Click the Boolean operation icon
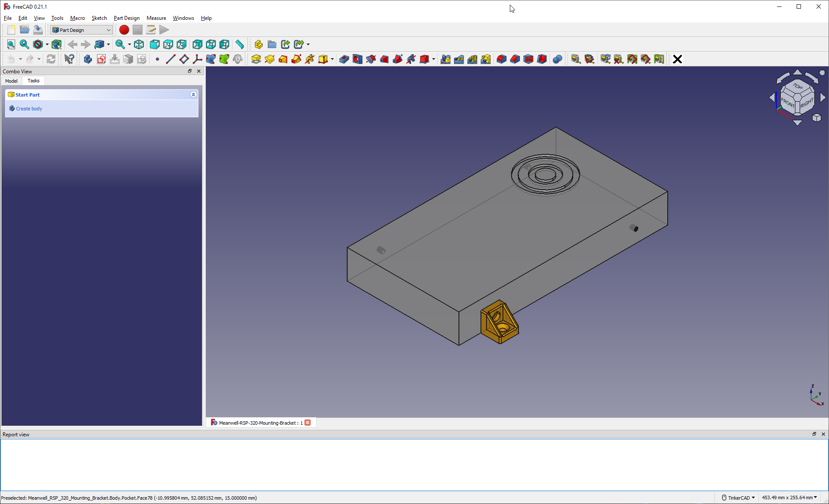The width and height of the screenshot is (829, 504). (x=557, y=59)
